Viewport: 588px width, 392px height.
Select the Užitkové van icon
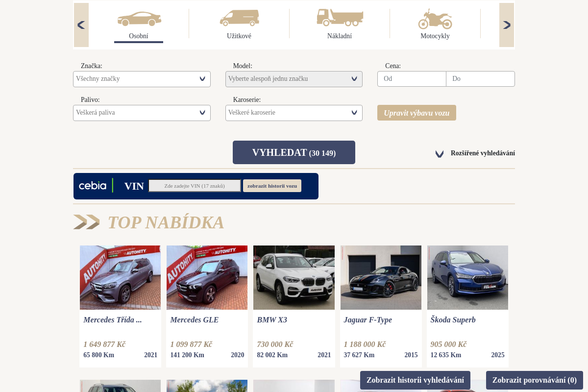pos(239,18)
